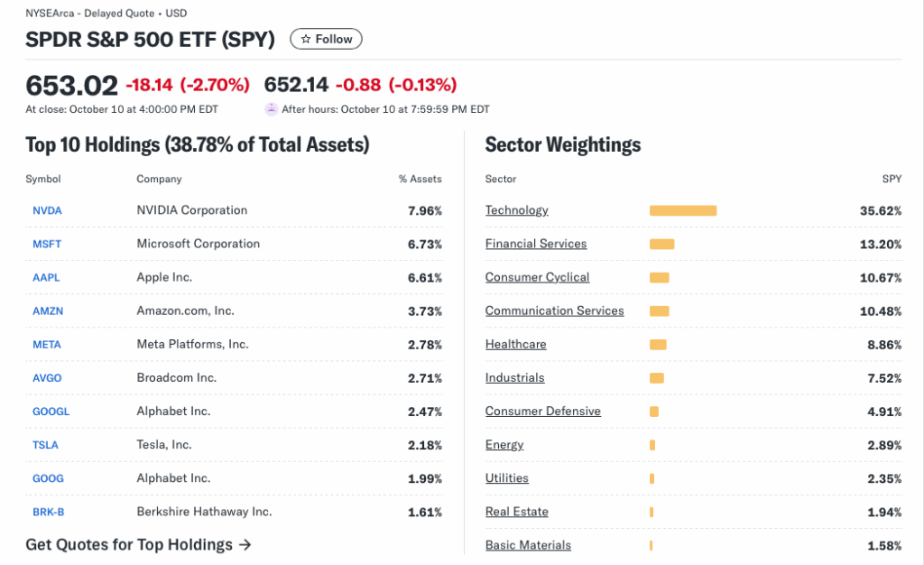Open the Technology sector link
Viewport: 924px width, 565px height.
coord(516,210)
